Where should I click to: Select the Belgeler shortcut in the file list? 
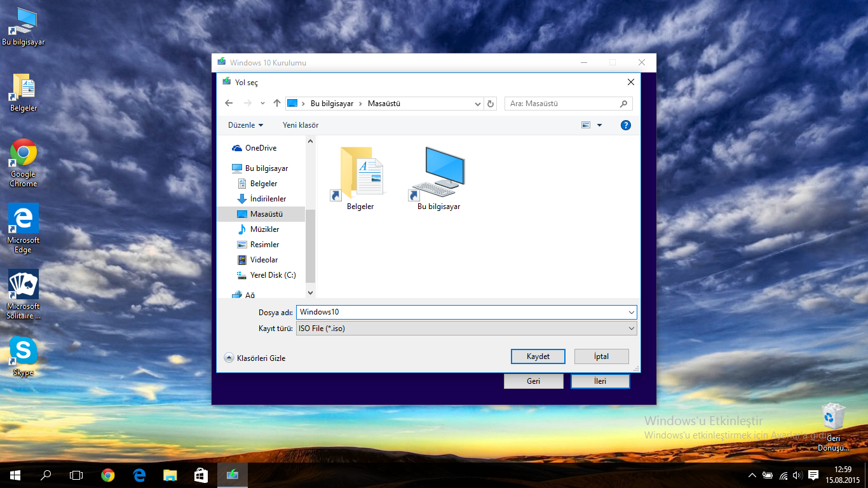coord(360,179)
